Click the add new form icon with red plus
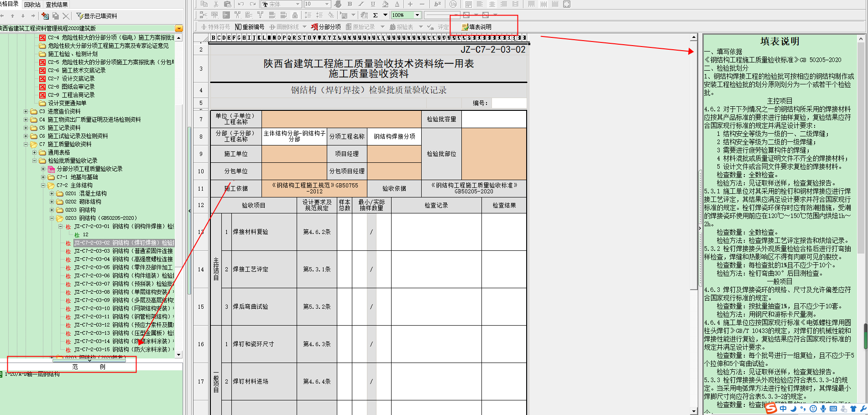 click(x=45, y=16)
